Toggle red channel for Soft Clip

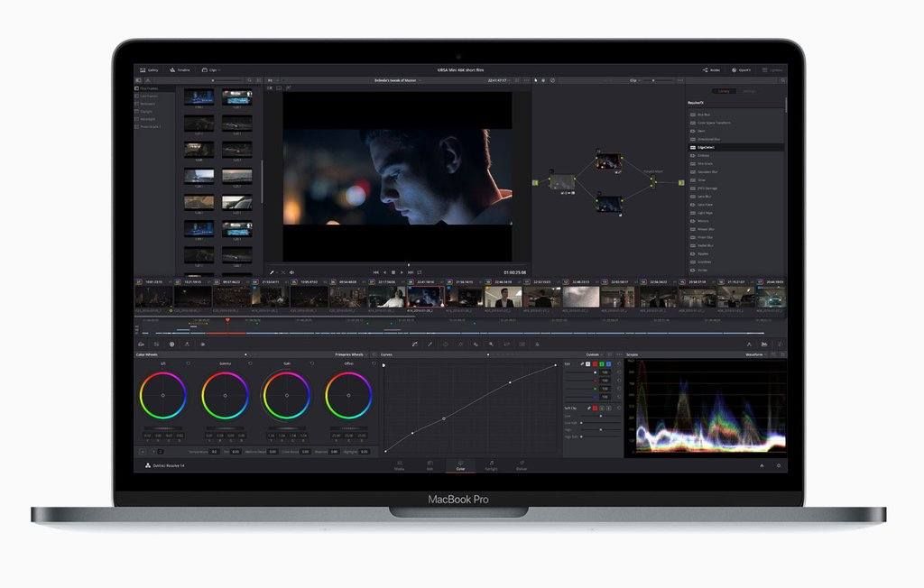pyautogui.click(x=595, y=408)
